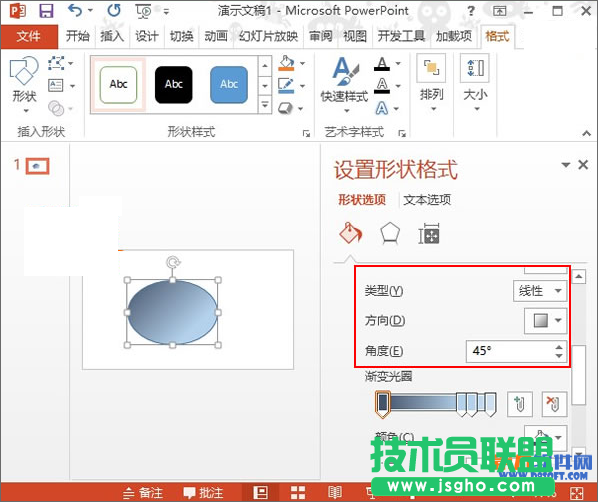Screen dimensions: 598x502
Task: Click the Text Box icon
Action: pos(56,85)
